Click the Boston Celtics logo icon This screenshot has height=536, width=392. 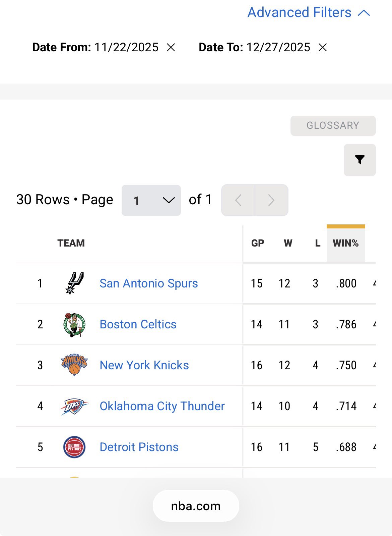coord(74,325)
